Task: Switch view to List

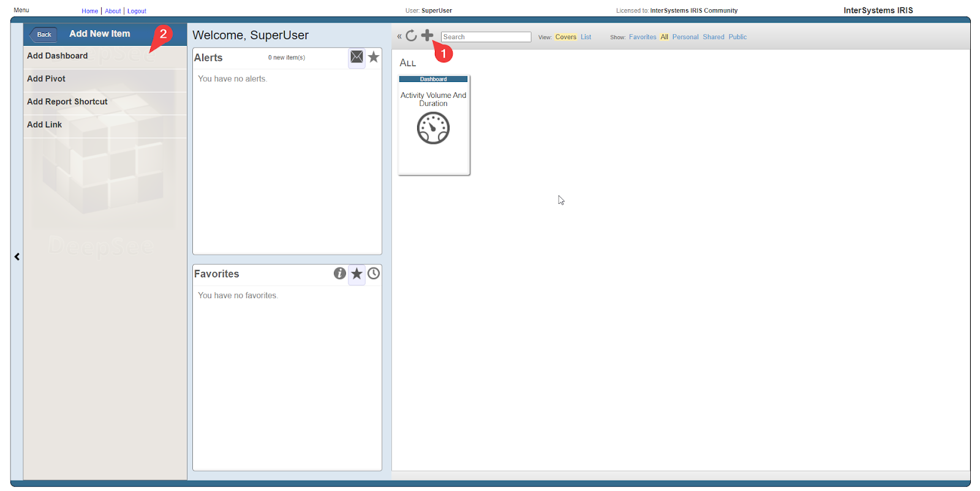Action: pos(586,37)
